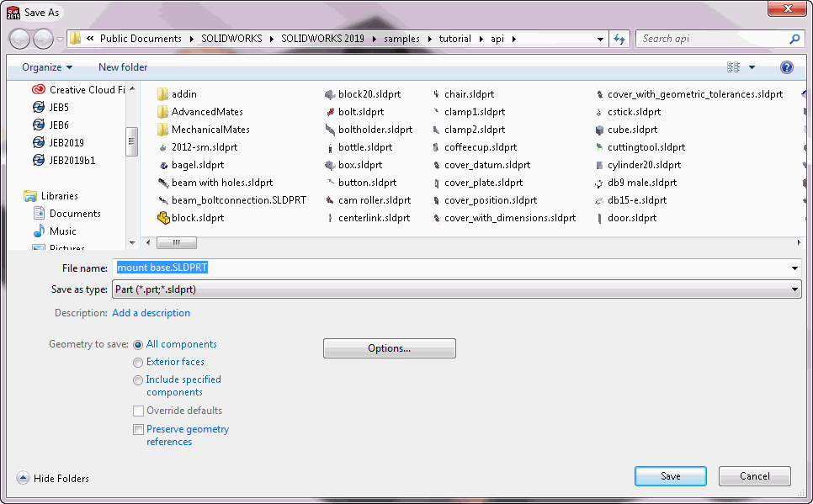This screenshot has width=813, height=504.
Task: Click the SOLIDWORKS breadcrumb segment
Action: tap(231, 39)
